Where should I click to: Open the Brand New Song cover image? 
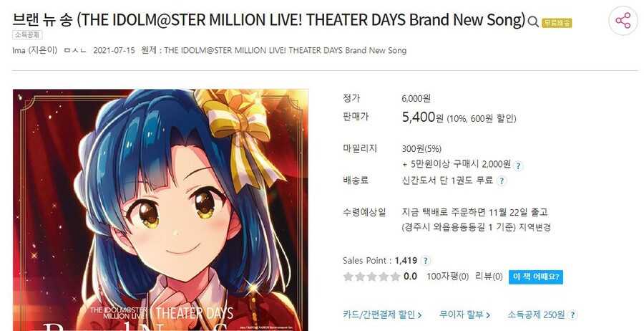click(x=160, y=210)
